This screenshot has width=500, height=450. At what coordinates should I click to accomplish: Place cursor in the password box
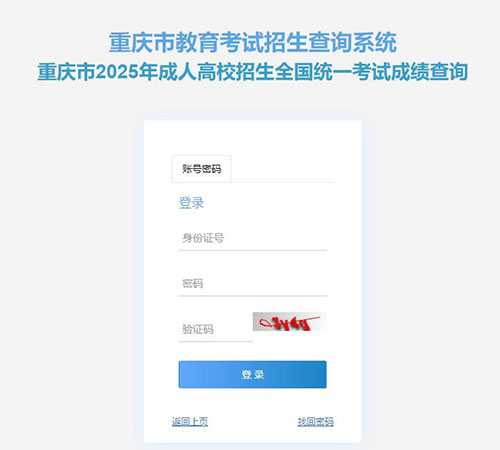pyautogui.click(x=252, y=284)
